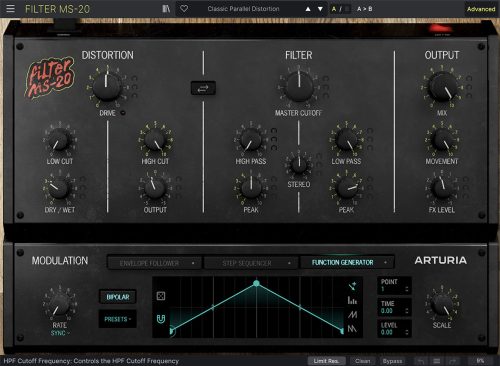Click the FX Level knob
The height and width of the screenshot is (366, 500).
442,188
